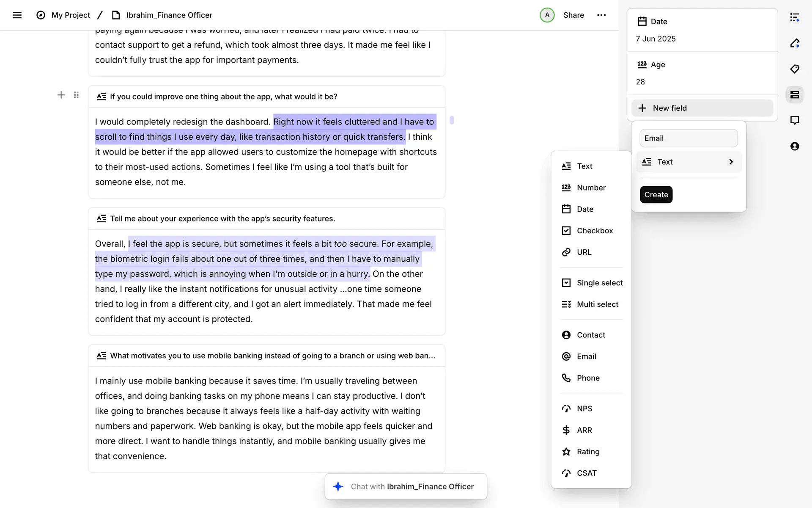Choose Single select field type
Screen dimensions: 812x508
(x=599, y=283)
